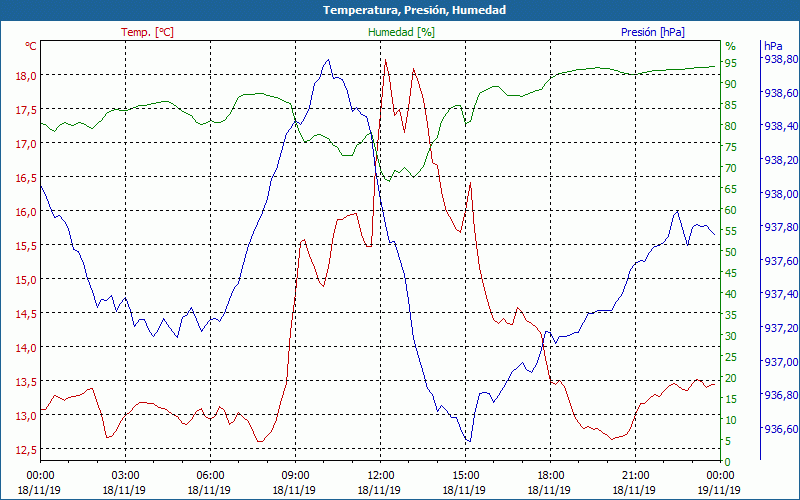Click the '80' humidity axis value
Image resolution: width=800 pixels, height=500 pixels.
[x=731, y=126]
